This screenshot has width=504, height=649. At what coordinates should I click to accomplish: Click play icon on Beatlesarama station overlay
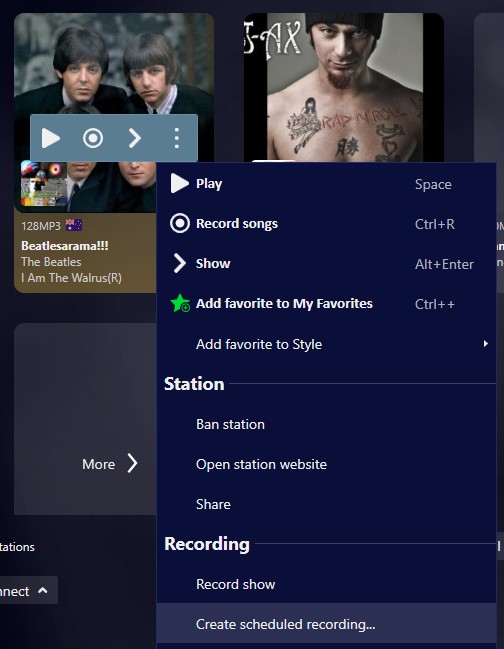click(51, 138)
